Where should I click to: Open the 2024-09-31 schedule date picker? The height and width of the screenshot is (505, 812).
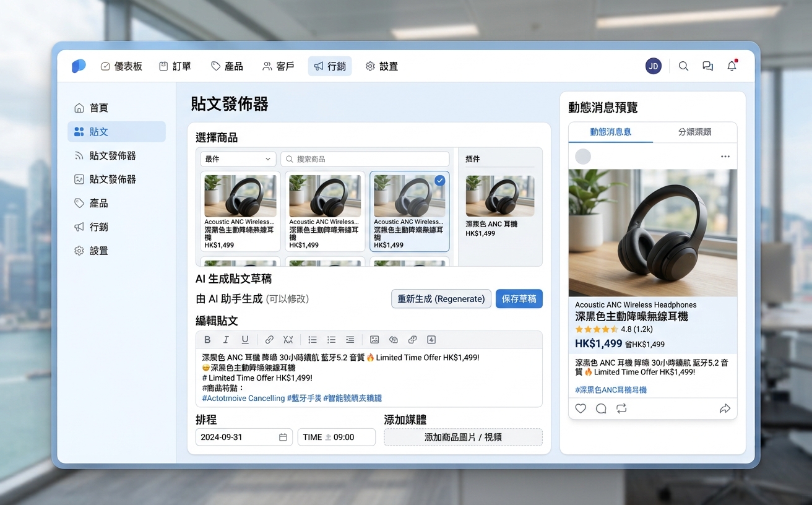[244, 437]
